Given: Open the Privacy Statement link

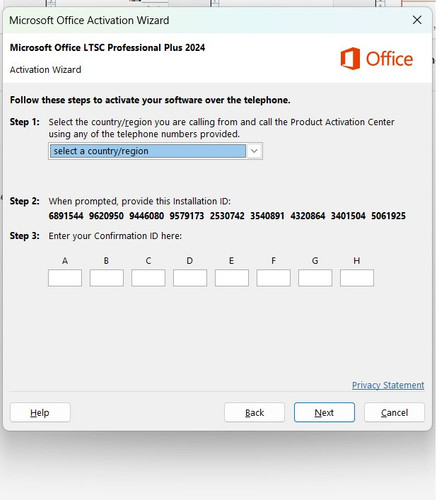Looking at the screenshot, I should pyautogui.click(x=388, y=385).
